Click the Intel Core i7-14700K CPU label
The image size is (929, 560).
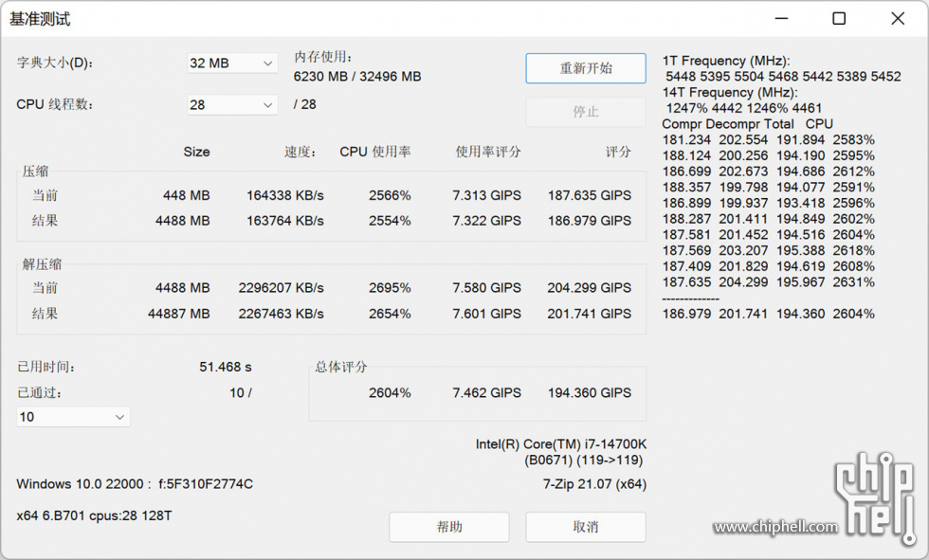coord(561,444)
